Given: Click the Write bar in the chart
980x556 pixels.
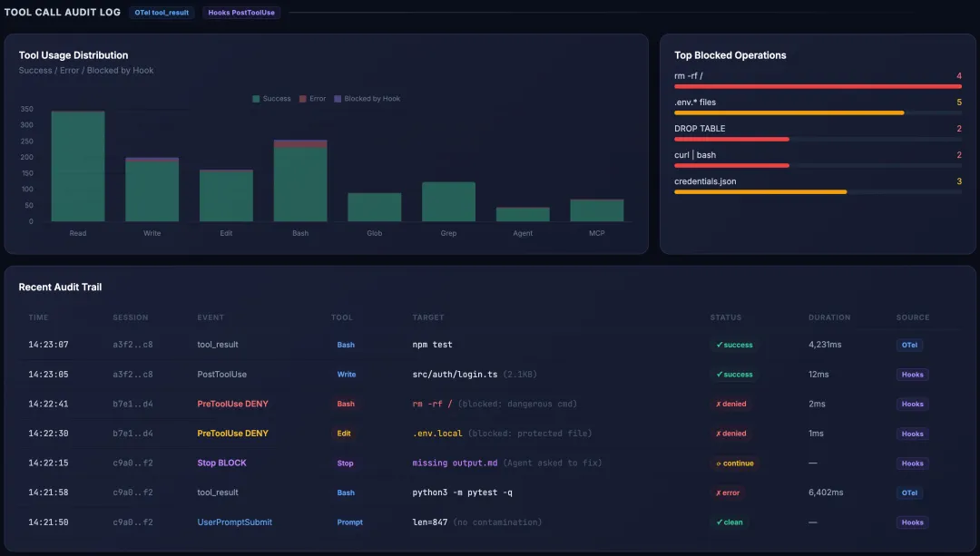Looking at the screenshot, I should [x=152, y=190].
